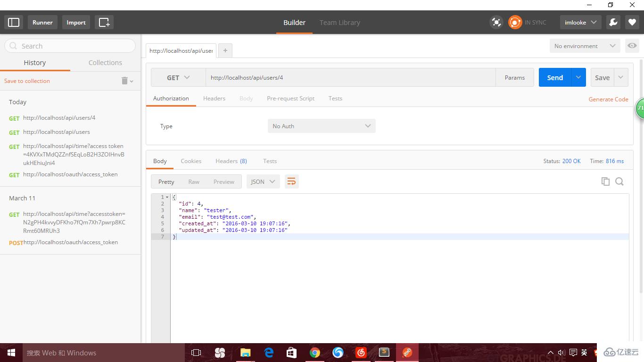Click the Params button
This screenshot has height=362, width=644.
(515, 77)
